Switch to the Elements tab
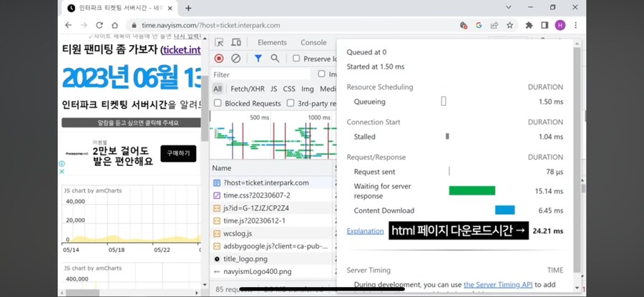This screenshot has width=644, height=297. pyautogui.click(x=272, y=42)
